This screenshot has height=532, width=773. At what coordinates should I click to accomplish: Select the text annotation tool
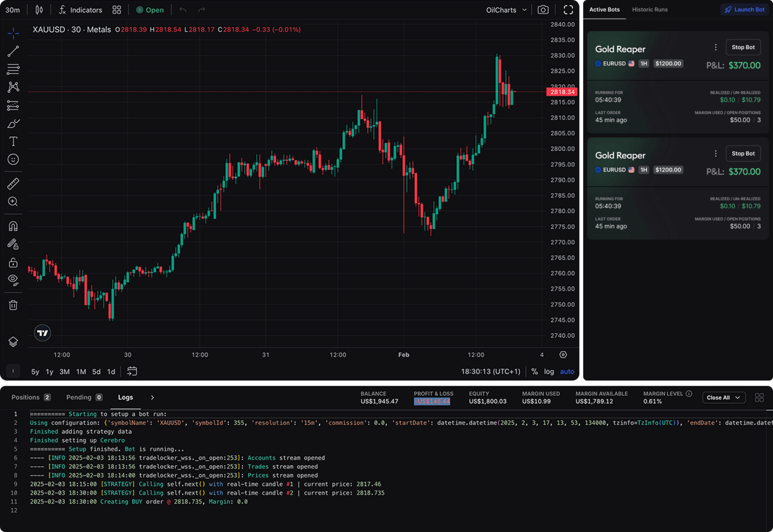13,141
